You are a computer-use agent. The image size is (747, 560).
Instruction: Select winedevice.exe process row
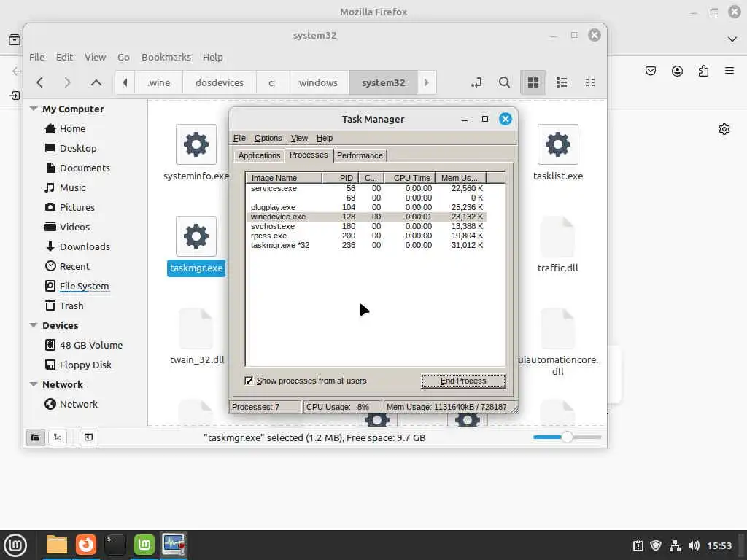click(366, 217)
